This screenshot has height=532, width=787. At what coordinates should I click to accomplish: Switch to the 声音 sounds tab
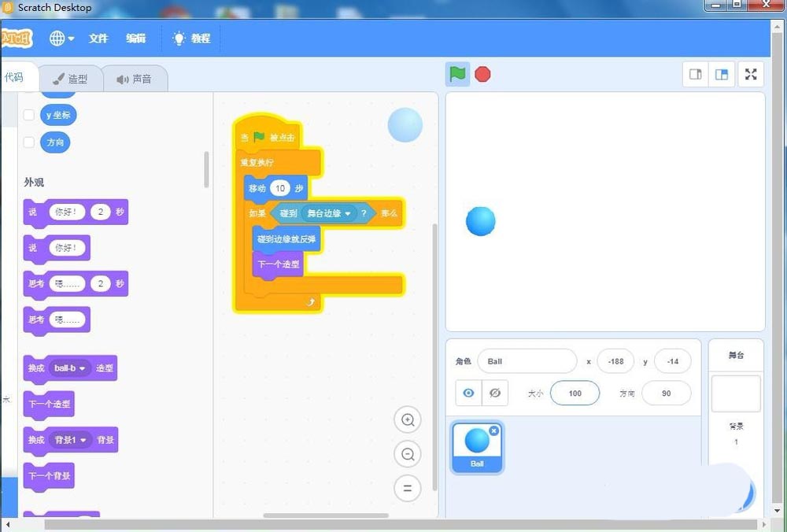135,79
